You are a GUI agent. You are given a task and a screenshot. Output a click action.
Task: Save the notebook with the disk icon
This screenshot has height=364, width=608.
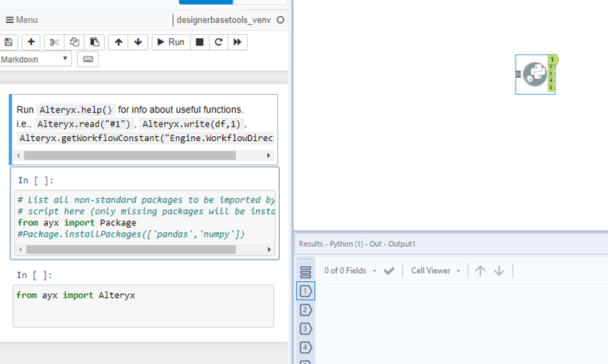point(8,42)
